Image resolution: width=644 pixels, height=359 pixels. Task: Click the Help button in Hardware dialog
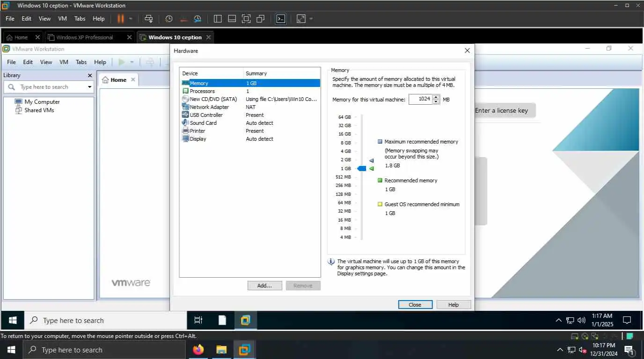(454, 304)
